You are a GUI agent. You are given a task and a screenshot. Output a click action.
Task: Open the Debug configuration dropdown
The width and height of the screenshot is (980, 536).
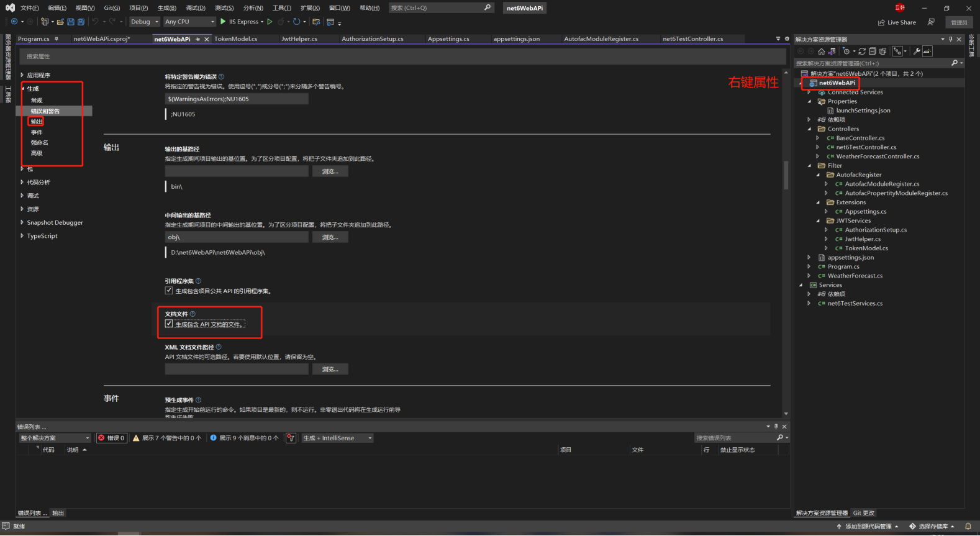[145, 22]
